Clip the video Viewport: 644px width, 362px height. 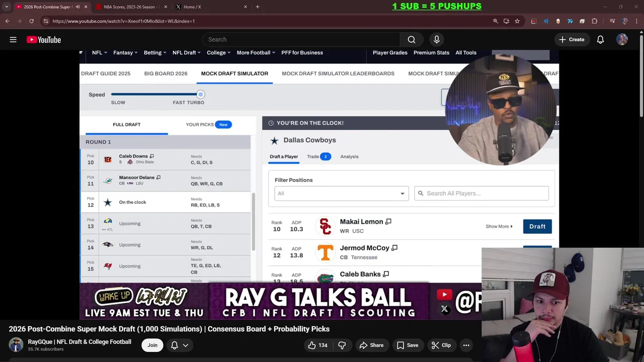(x=441, y=345)
